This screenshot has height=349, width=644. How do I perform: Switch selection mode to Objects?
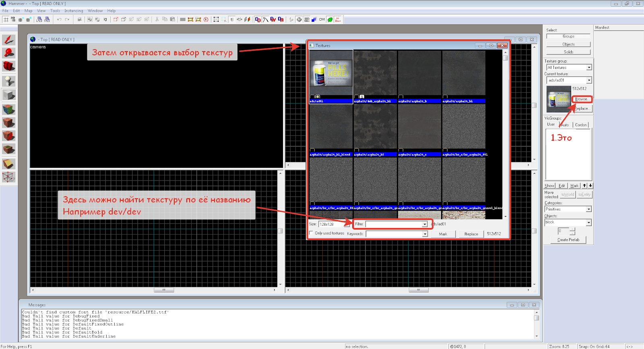tap(568, 44)
